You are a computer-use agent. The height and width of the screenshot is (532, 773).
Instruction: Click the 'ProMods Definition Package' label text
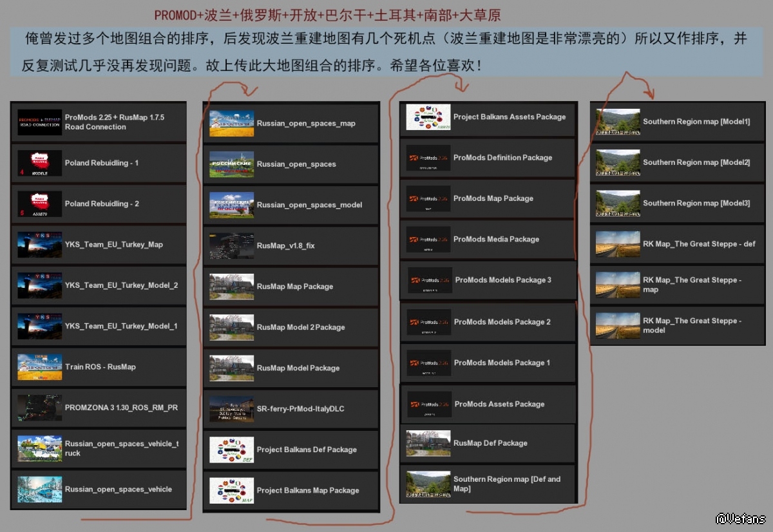[x=503, y=158]
